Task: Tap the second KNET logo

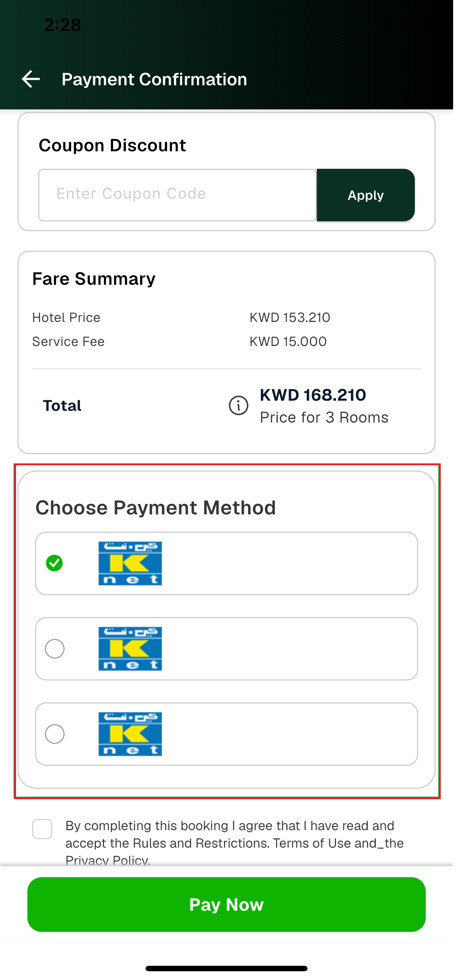Action: pyautogui.click(x=130, y=649)
